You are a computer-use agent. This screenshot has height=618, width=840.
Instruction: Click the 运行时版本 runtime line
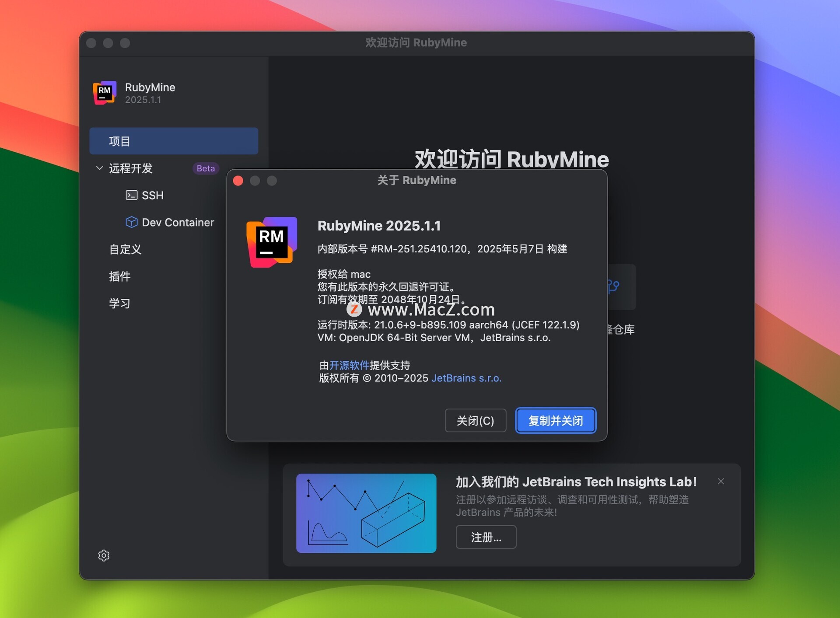click(448, 325)
